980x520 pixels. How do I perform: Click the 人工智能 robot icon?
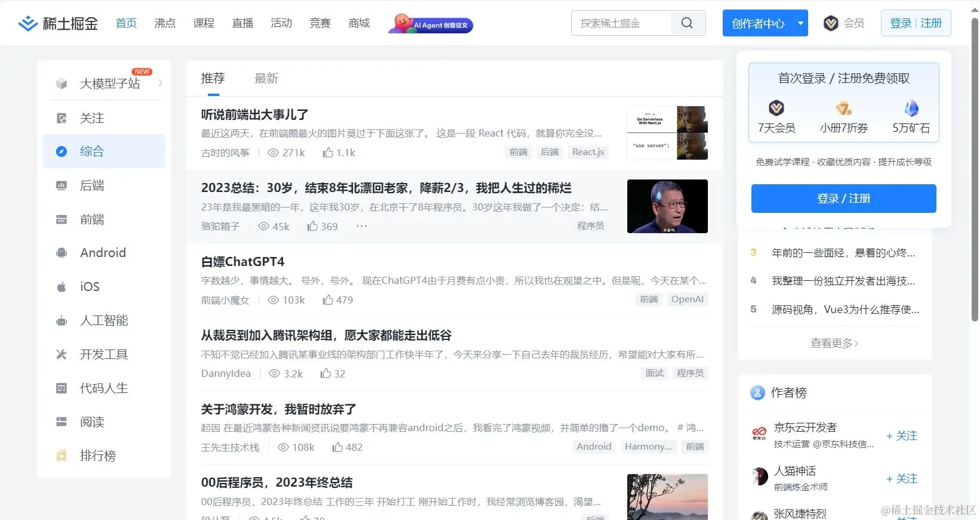tap(61, 321)
